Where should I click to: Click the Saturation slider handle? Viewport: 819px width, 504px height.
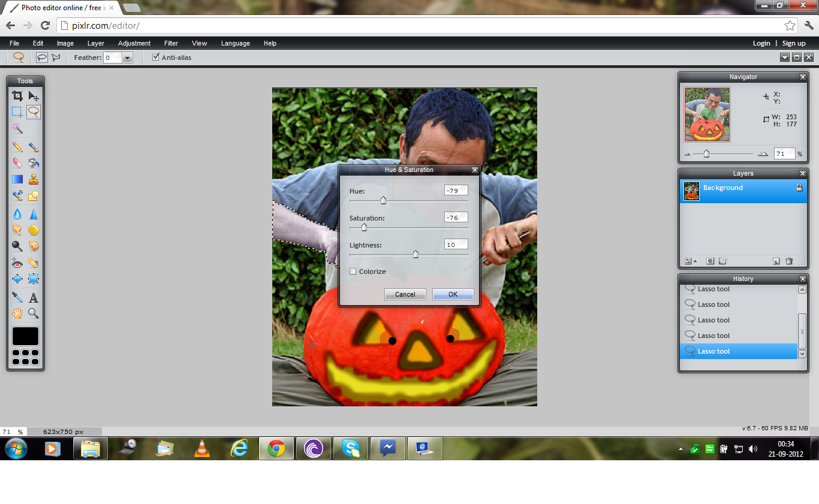pos(364,227)
